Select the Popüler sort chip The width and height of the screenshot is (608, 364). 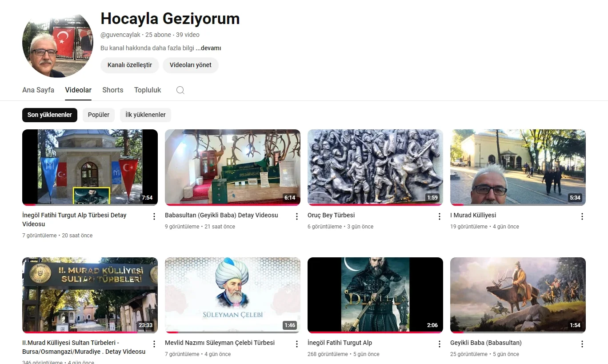pyautogui.click(x=99, y=115)
